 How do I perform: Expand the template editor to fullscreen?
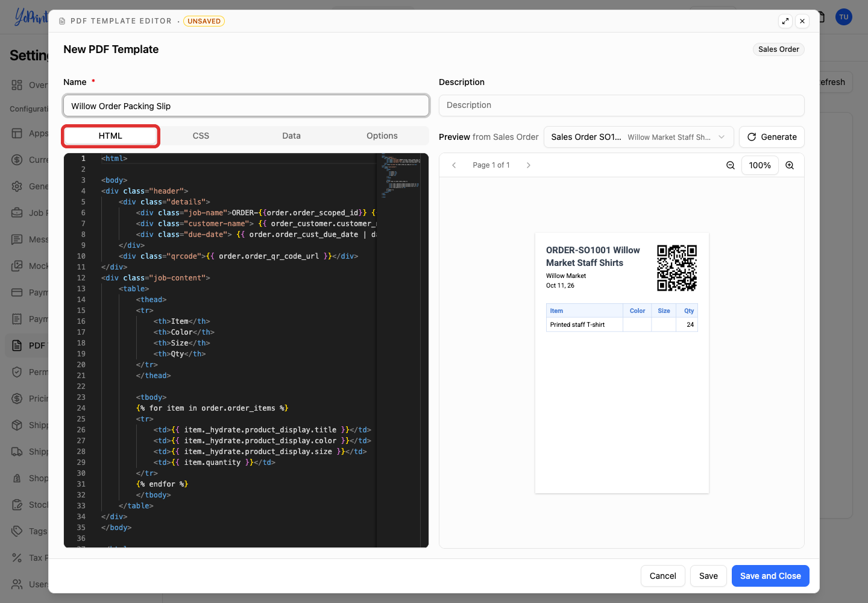point(785,21)
